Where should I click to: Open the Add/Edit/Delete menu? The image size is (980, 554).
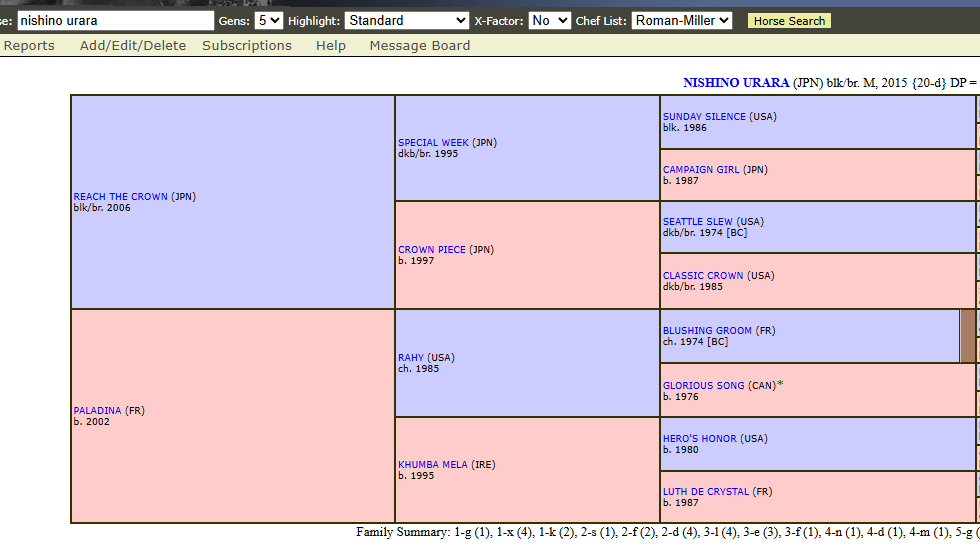(132, 46)
